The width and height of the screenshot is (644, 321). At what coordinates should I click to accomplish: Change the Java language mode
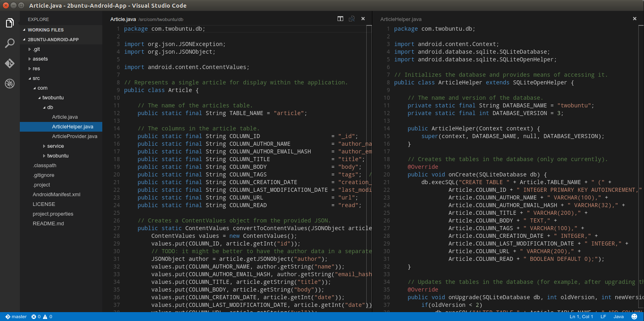pos(619,317)
